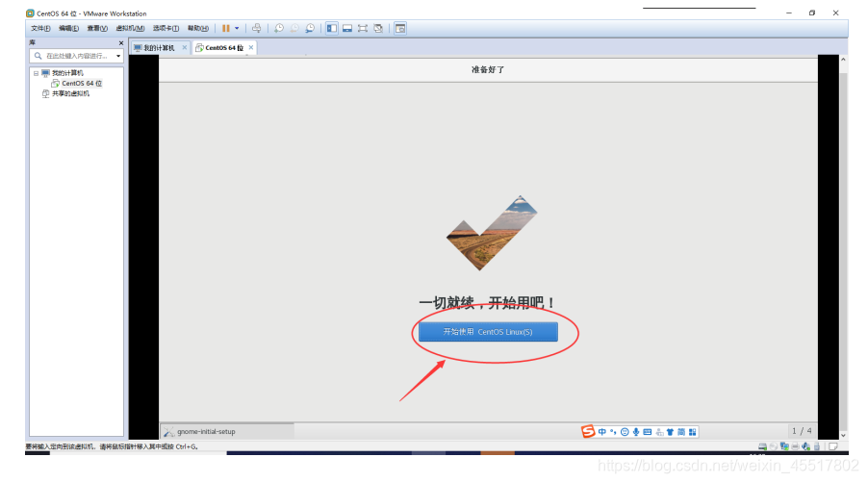This screenshot has width=868, height=483.
Task: Click the 开始使用 CentOS Linux(S) button
Action: click(x=488, y=332)
